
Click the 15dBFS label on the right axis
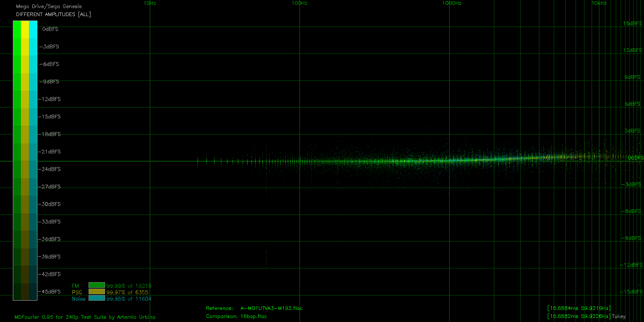(632, 24)
